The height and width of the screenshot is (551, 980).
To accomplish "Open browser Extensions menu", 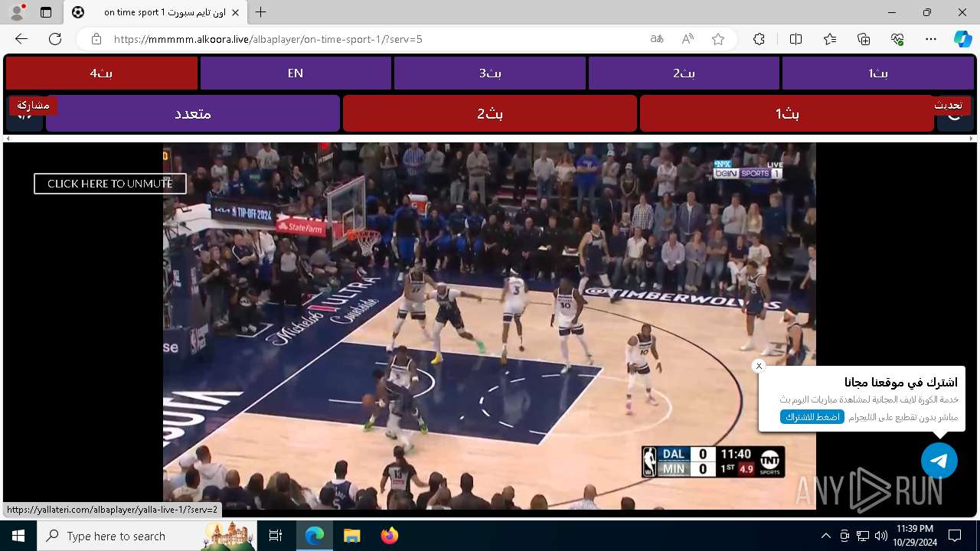I will tap(759, 39).
